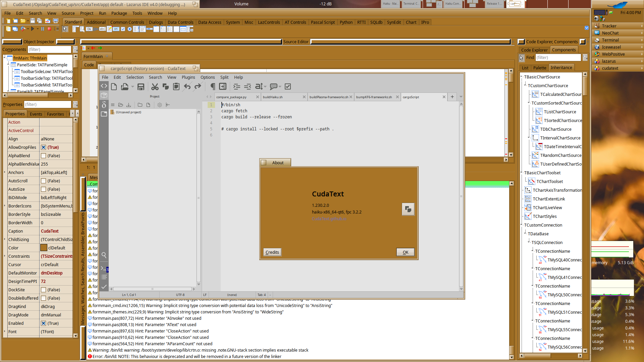Collapse the TBasicChartToolset tree node
This screenshot has width=644, height=362.
pos(522,173)
